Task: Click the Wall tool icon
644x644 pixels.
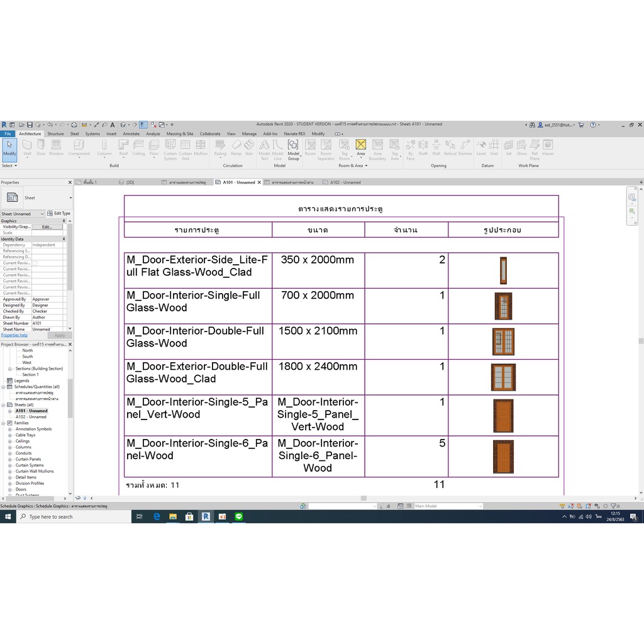Action: point(27,148)
